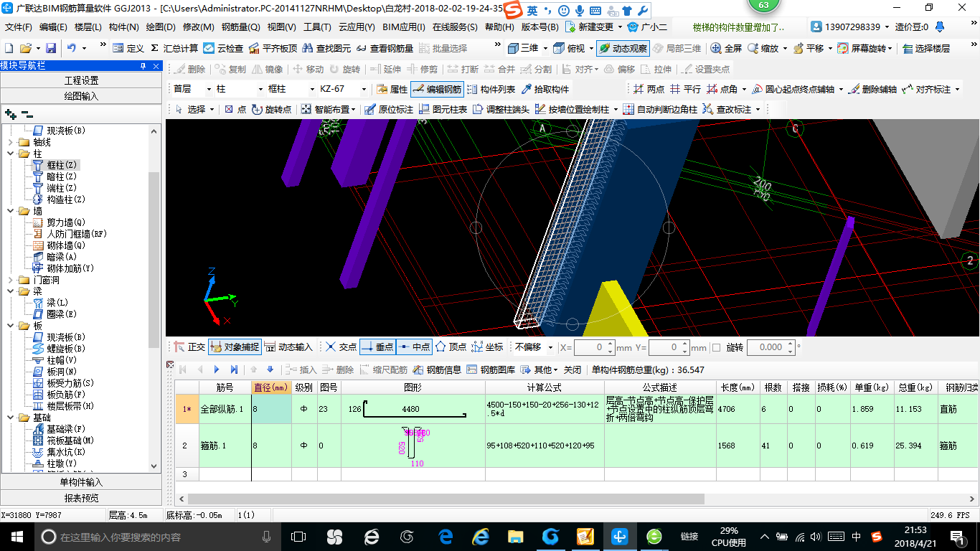Open the 文件(F) menu
The width and height of the screenshot is (980, 551).
pos(19,27)
